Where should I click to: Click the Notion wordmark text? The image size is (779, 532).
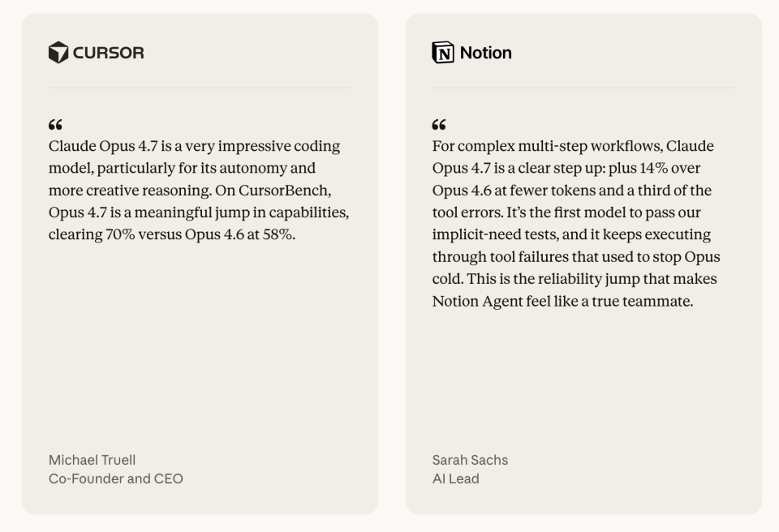485,53
